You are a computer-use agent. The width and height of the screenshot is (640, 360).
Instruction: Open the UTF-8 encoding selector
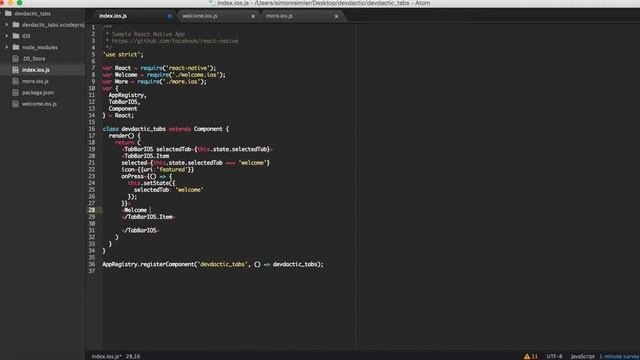554,356
